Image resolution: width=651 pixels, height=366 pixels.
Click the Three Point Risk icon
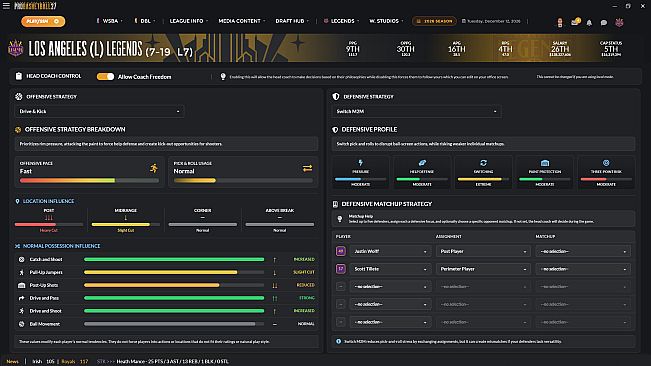coord(606,163)
